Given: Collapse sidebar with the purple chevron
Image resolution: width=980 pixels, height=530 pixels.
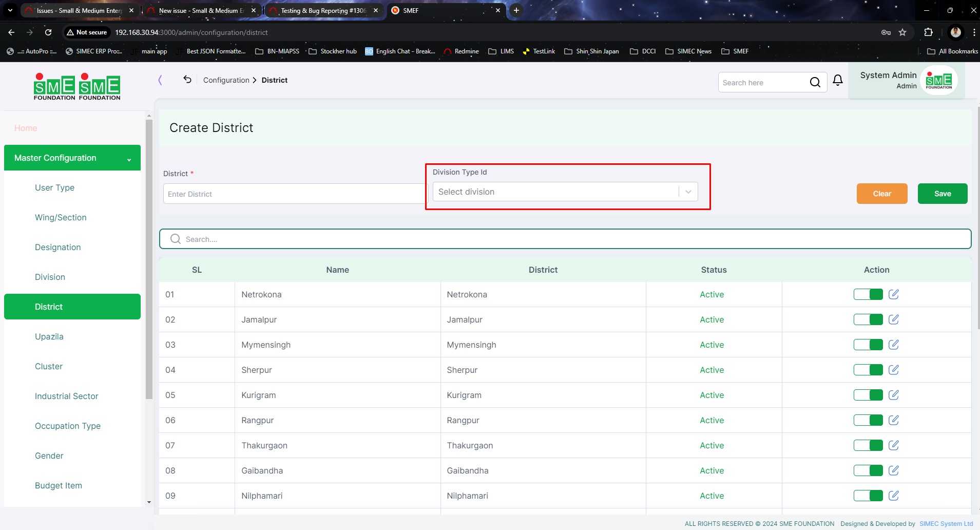Looking at the screenshot, I should [160, 80].
